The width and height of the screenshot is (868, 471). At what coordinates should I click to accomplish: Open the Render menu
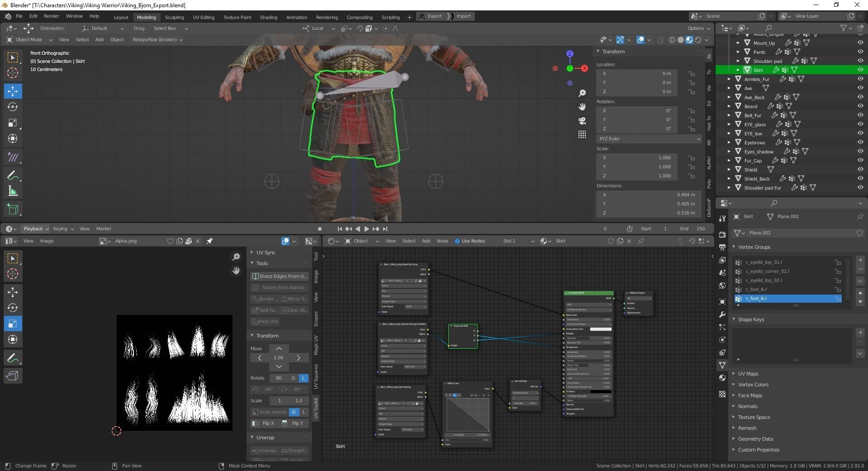[51, 16]
